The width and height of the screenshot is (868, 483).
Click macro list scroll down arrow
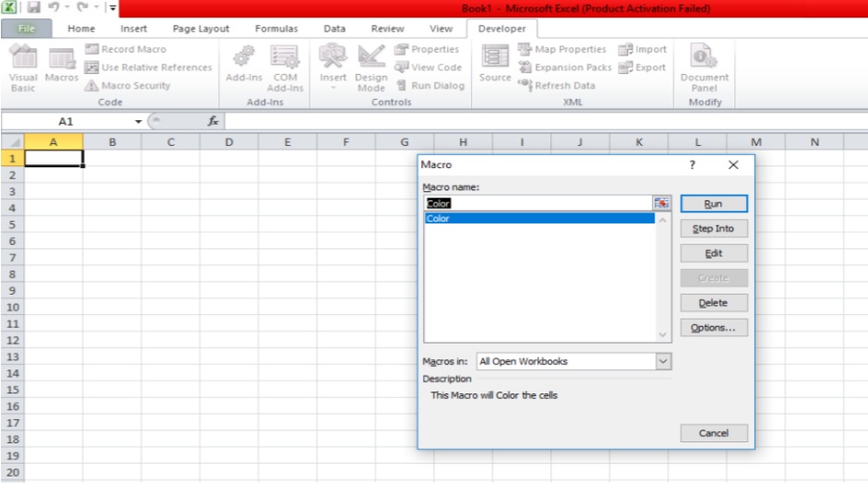663,334
